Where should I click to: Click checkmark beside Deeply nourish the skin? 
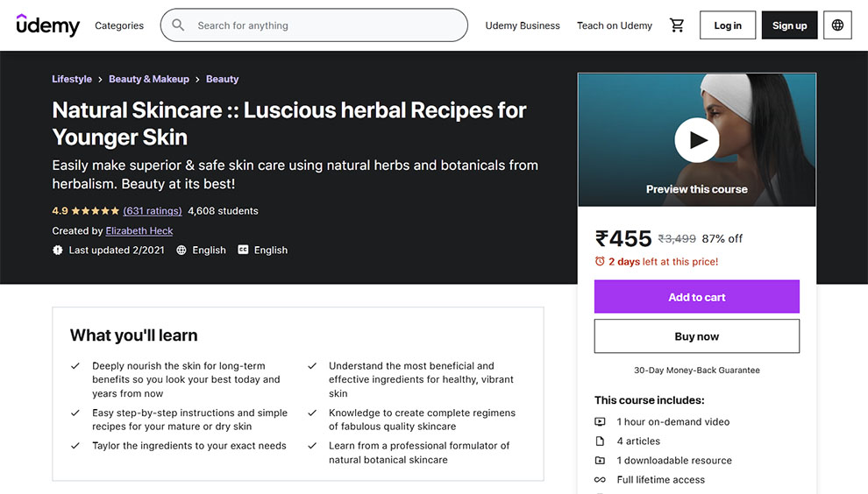click(75, 365)
